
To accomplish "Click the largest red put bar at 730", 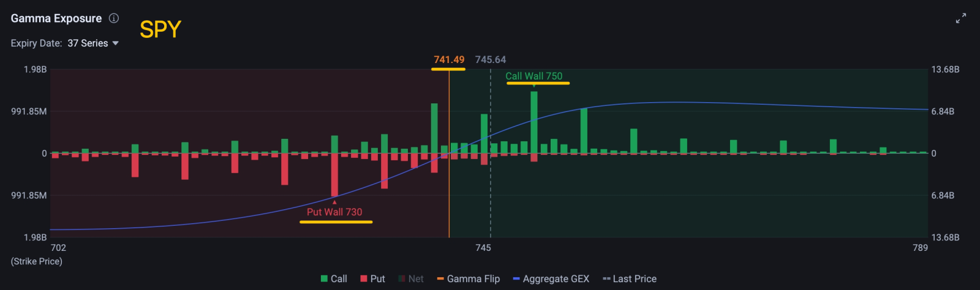I will point(334,175).
